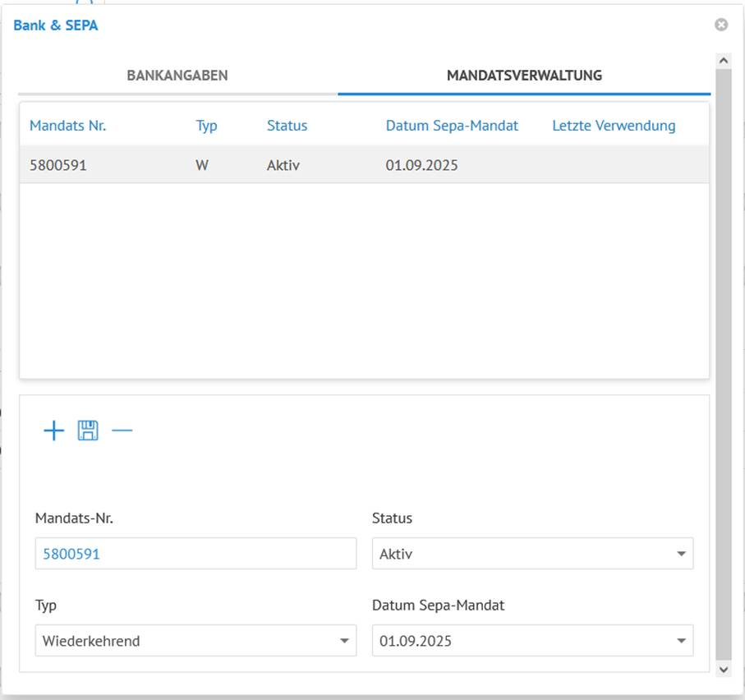Save the mandate using the floppy disk icon
The width and height of the screenshot is (745, 700).
88,431
